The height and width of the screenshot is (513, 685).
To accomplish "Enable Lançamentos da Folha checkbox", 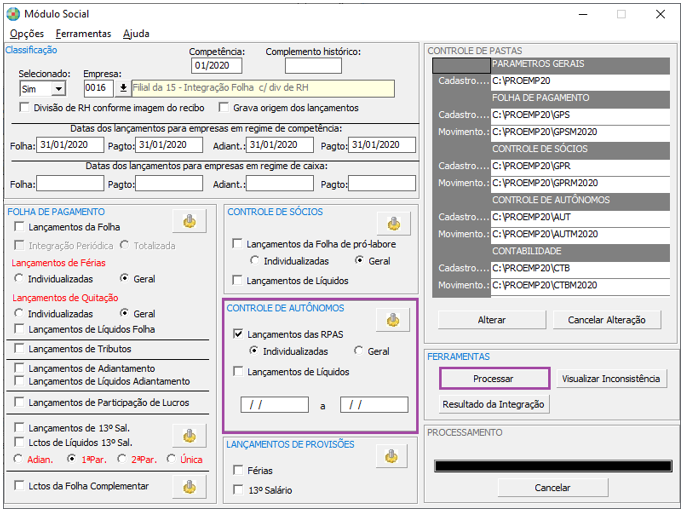I will pyautogui.click(x=19, y=227).
